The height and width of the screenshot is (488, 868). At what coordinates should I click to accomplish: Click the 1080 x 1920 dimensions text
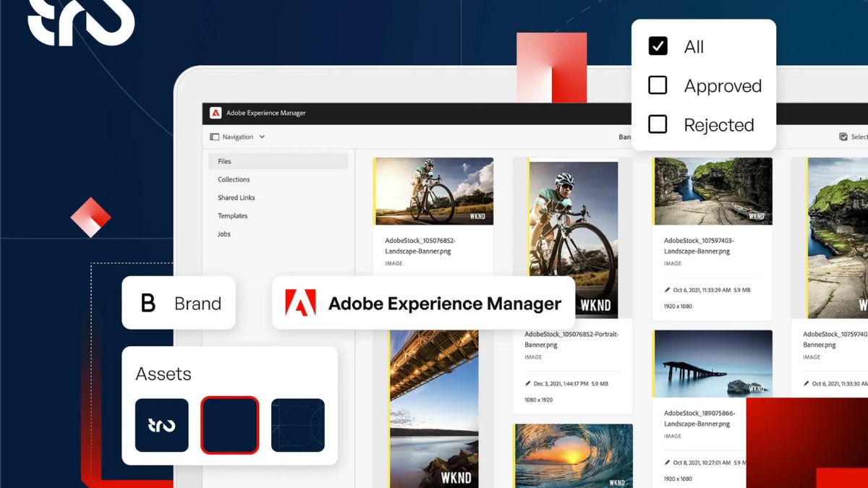539,400
